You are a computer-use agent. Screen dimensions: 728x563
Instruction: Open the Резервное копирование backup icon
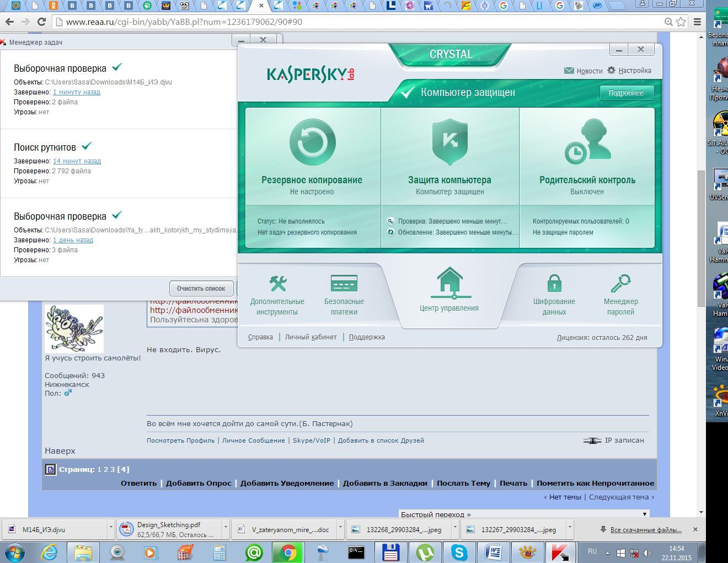(313, 142)
